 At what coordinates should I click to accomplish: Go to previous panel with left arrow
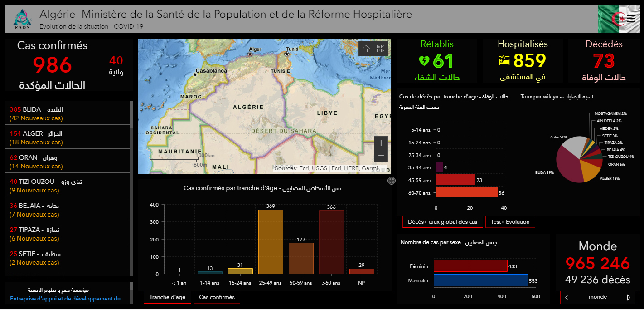click(567, 298)
